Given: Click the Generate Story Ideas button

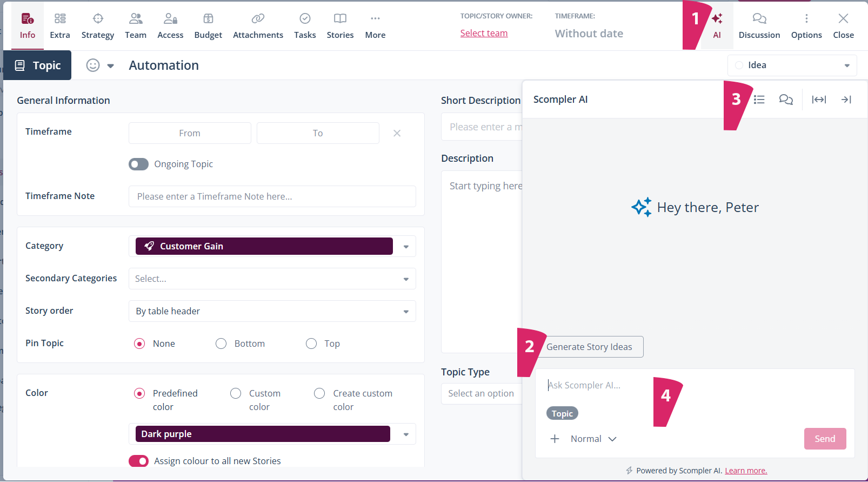Looking at the screenshot, I should click(589, 347).
